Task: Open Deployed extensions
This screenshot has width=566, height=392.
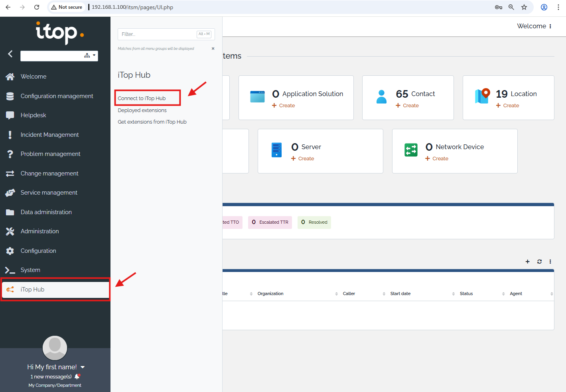Action: (142, 110)
